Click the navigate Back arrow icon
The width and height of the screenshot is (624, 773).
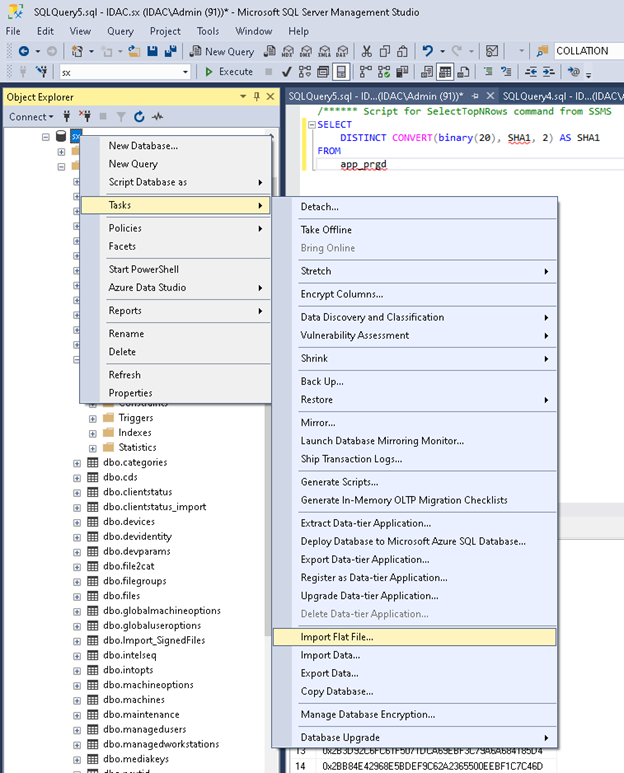tap(23, 51)
